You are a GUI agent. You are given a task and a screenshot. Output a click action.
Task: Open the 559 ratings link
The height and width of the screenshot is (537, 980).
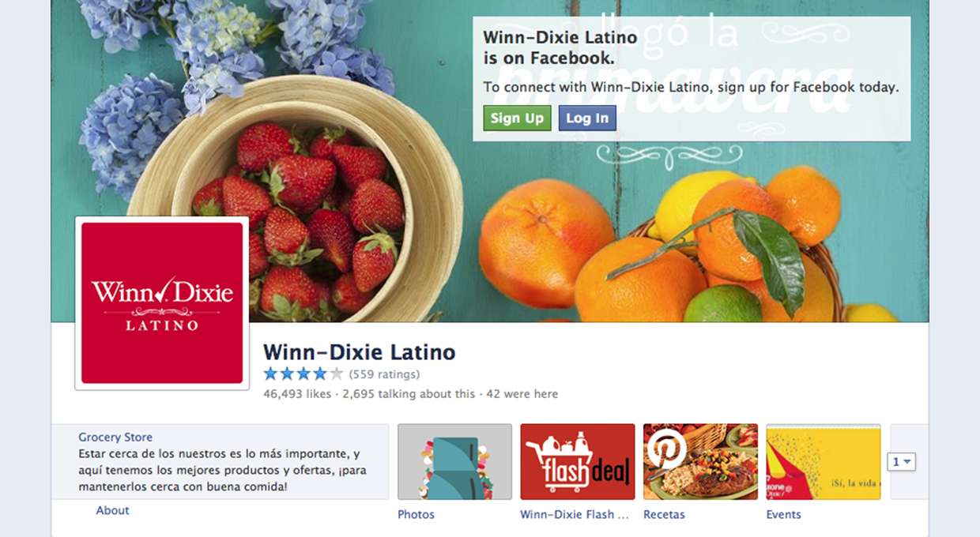click(x=384, y=374)
